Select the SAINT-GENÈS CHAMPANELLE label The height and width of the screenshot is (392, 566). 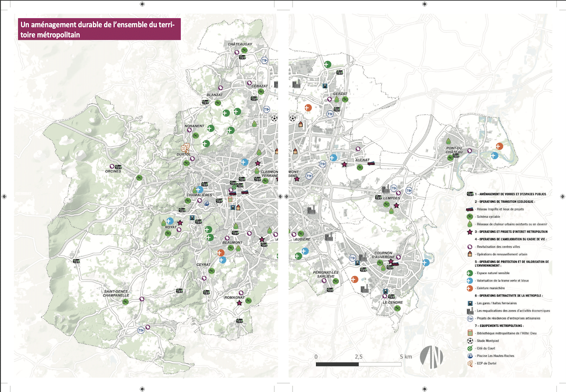[117, 293]
